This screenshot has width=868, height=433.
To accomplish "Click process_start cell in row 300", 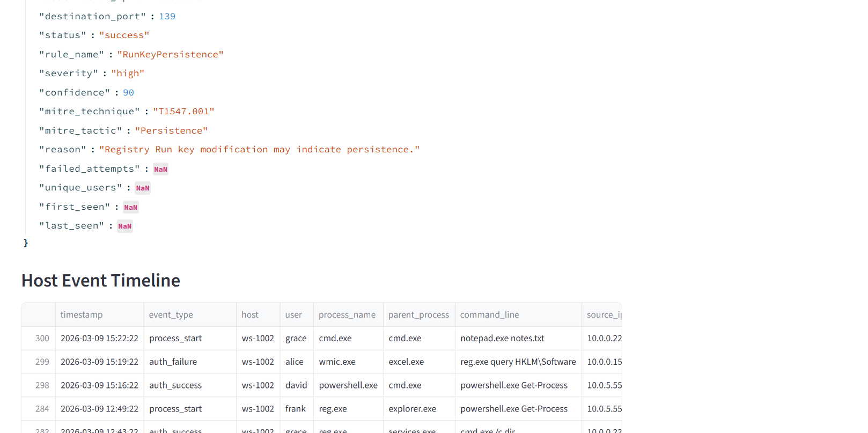I will pos(190,338).
